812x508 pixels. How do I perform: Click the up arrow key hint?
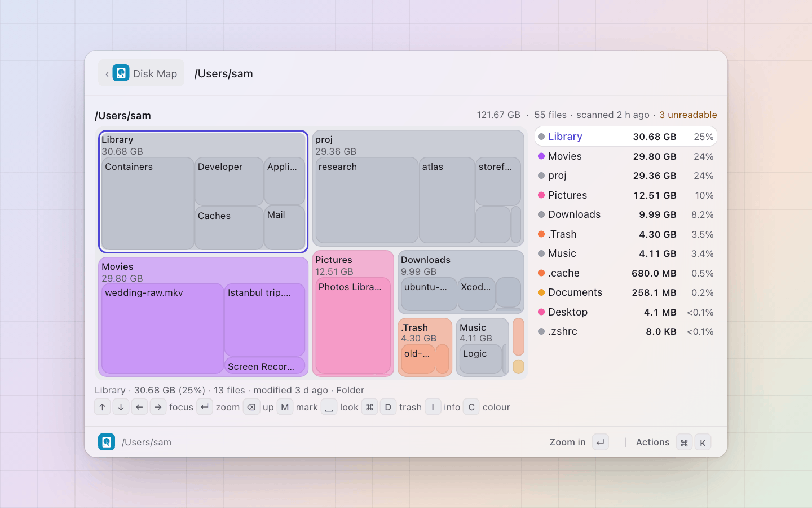[x=102, y=407]
